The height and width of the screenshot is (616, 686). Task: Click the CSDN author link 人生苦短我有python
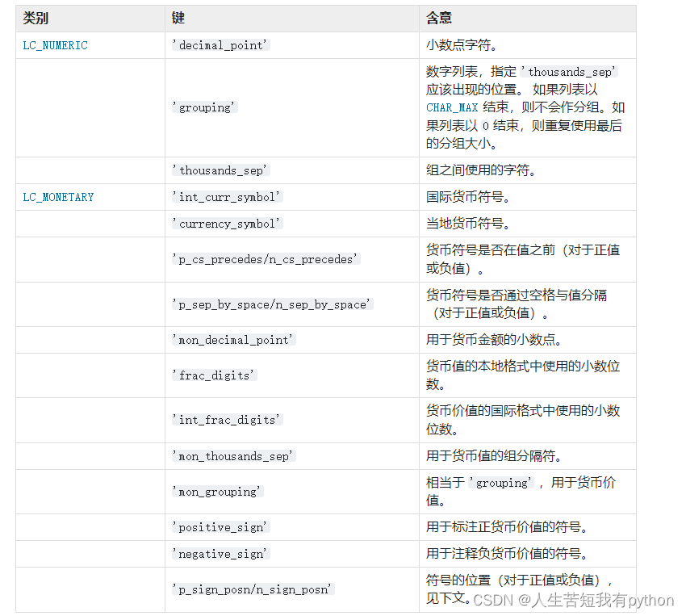coord(611,599)
